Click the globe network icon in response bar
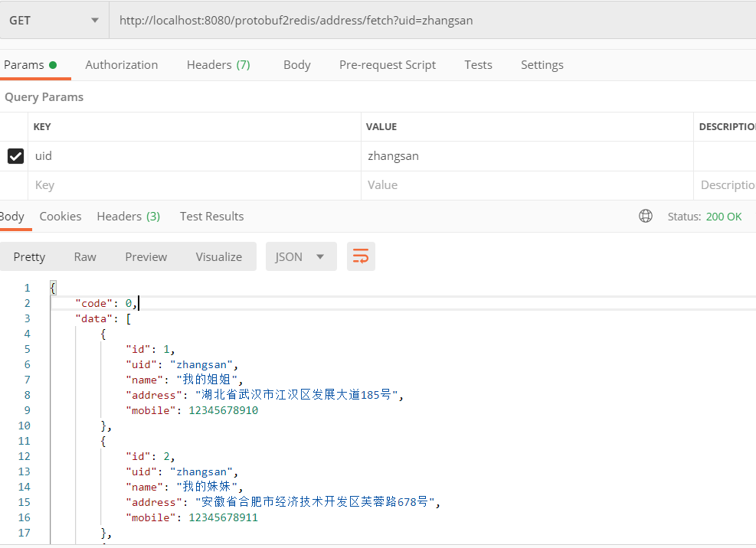 click(x=646, y=216)
